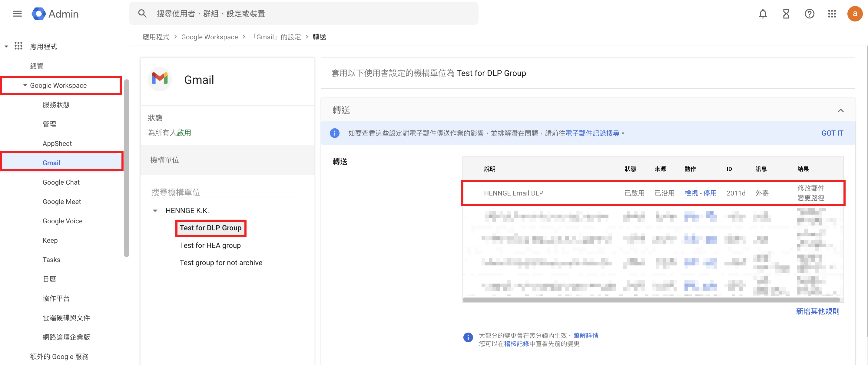
Task: Click the apps grid icon beside 應用程式
Action: [x=18, y=46]
